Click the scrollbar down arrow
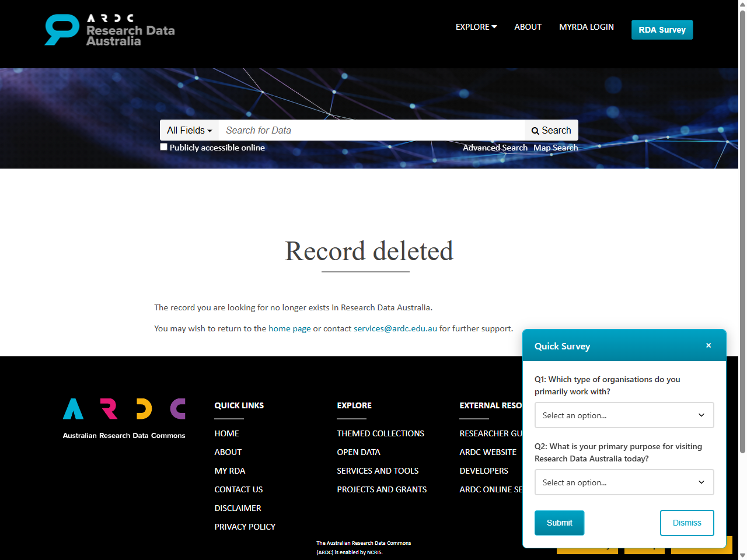 pos(742,554)
